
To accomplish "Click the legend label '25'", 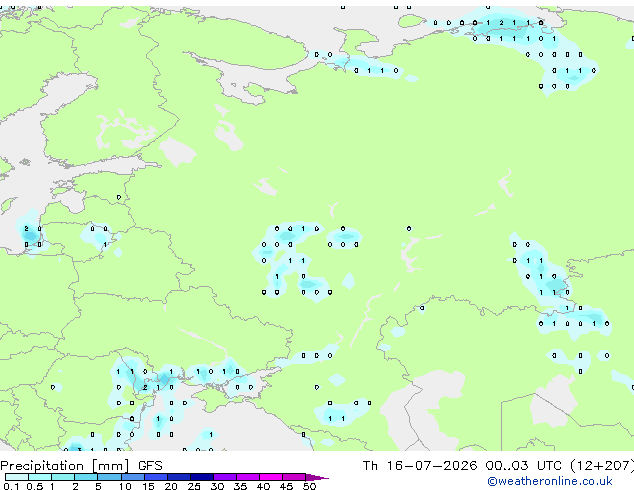I will coord(194,486).
